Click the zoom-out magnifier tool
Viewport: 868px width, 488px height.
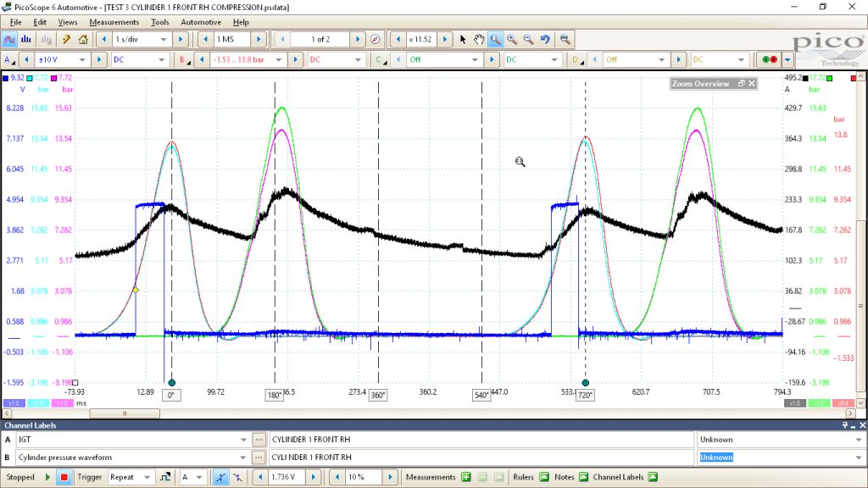pyautogui.click(x=529, y=39)
